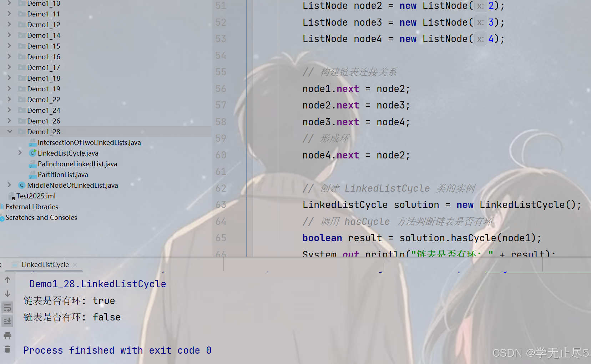Click 'solution' variable on line 63
This screenshot has width=591, height=364.
[x=416, y=205]
